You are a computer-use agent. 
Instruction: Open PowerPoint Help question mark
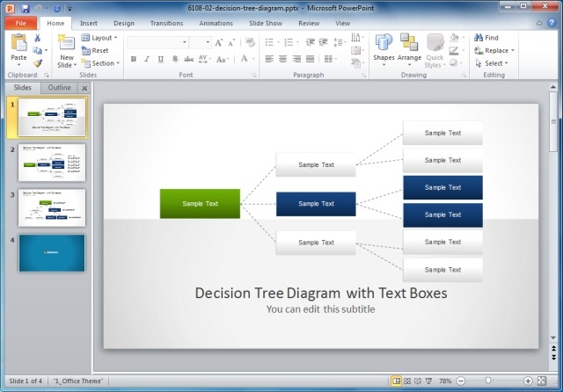tap(552, 23)
